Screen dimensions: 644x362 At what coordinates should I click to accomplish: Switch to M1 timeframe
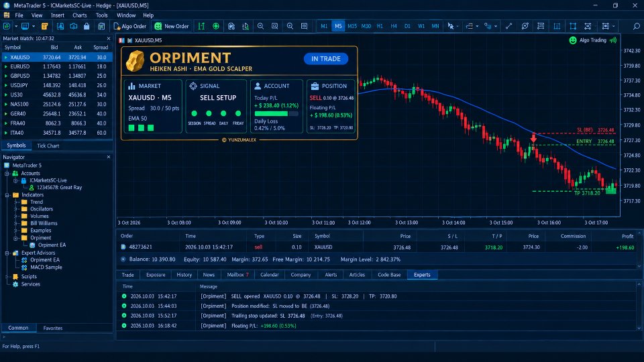click(x=324, y=26)
